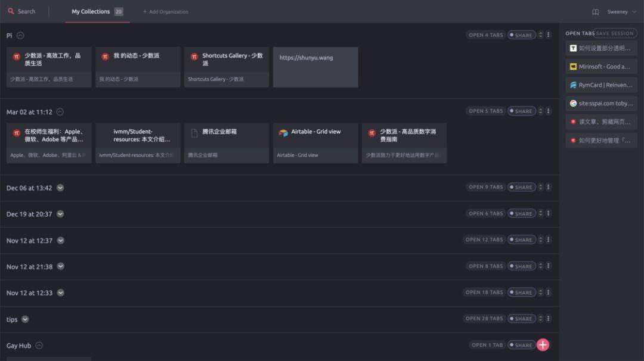
Task: Open the https://shunyu.wang card
Action: click(315, 67)
